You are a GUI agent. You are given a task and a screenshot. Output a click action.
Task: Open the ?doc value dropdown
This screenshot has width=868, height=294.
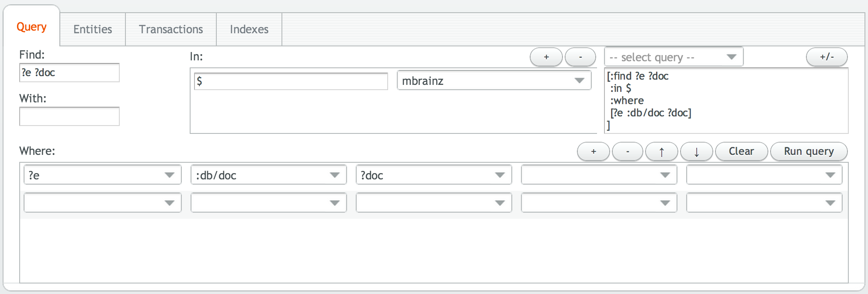434,175
